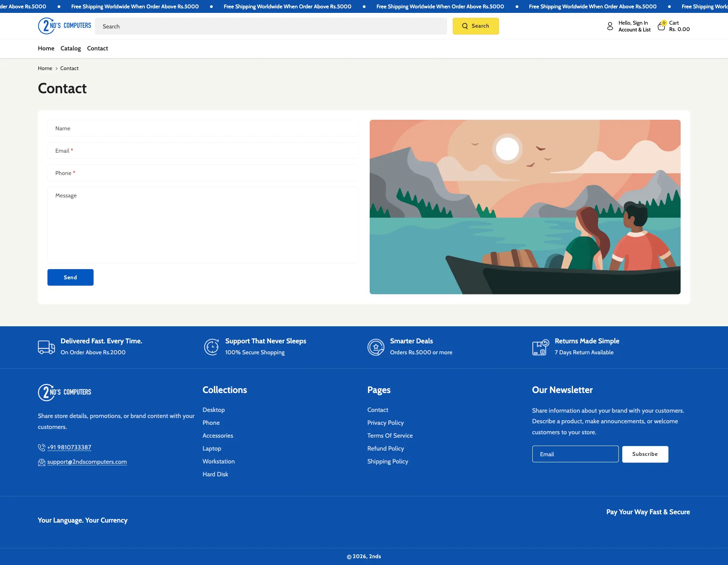
Task: Click the 2nd's Computers header logo
Action: [64, 26]
